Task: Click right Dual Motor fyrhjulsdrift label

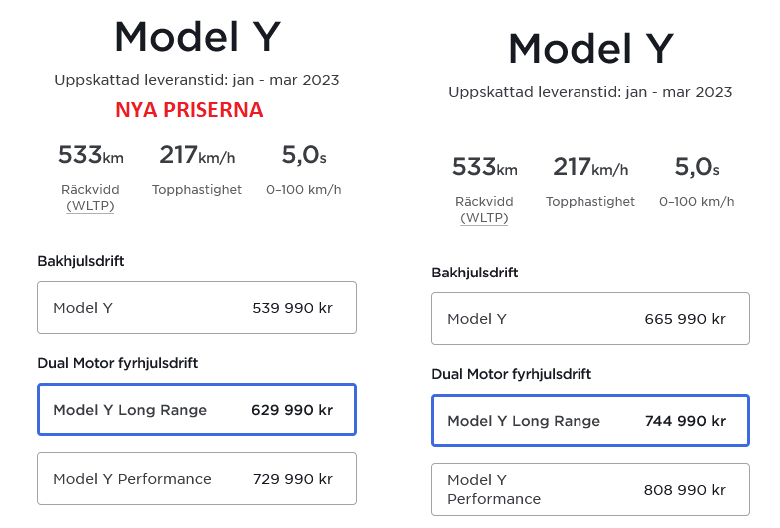Action: 511,374
